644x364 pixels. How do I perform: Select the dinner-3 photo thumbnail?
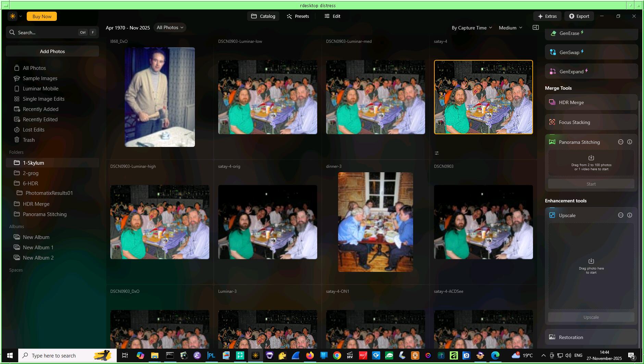tap(375, 222)
